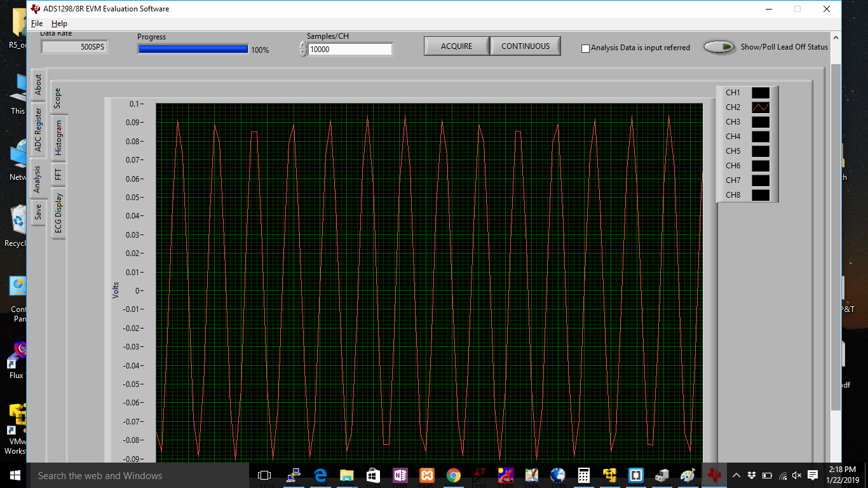This screenshot has height=488, width=868.
Task: Open OneNote from the taskbar
Action: (x=400, y=475)
